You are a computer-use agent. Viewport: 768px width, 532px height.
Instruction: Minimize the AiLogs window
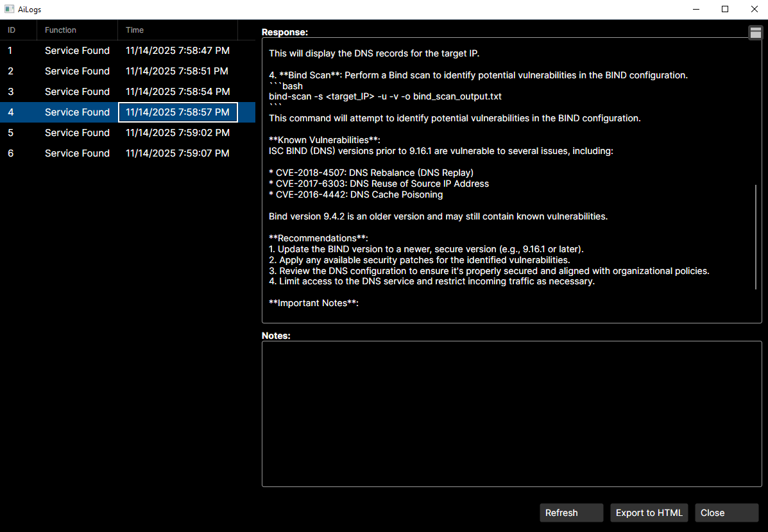pos(695,10)
